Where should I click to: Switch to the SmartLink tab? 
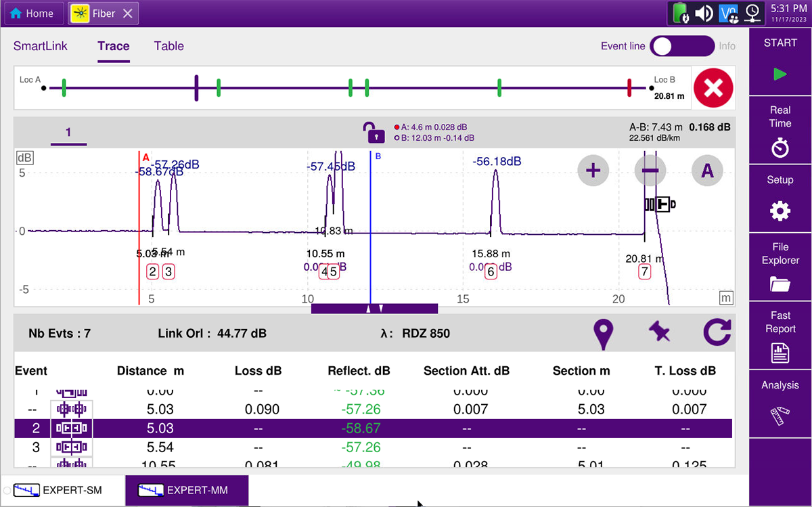[x=40, y=46]
